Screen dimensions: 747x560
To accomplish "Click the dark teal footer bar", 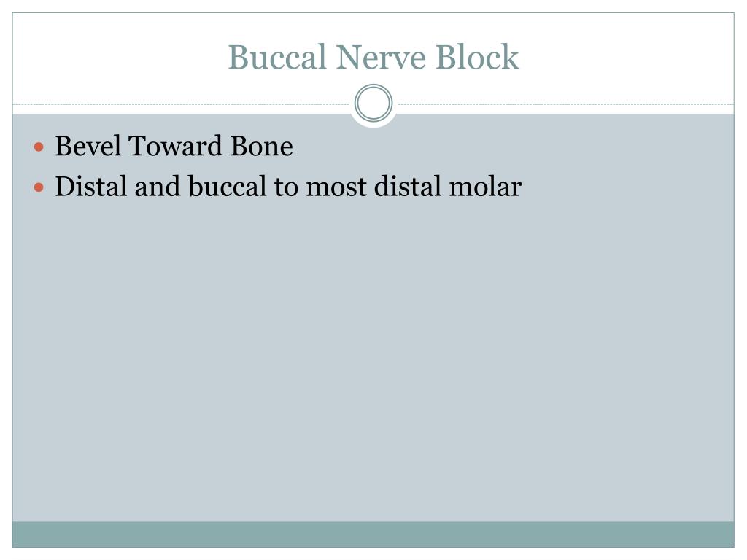I will coord(373,534).
